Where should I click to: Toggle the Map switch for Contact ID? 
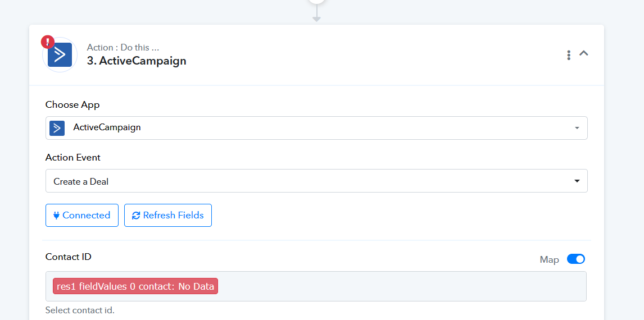point(576,259)
